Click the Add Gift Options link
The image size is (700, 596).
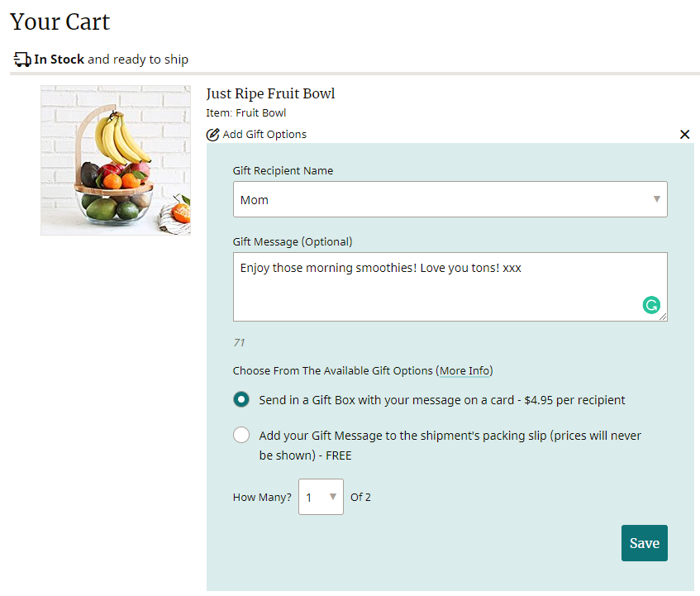point(264,135)
